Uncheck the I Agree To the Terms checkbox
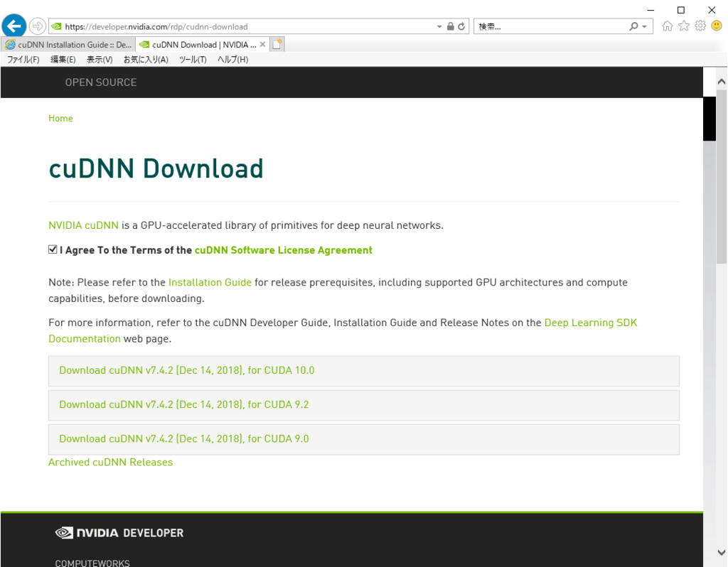The height and width of the screenshot is (567, 728). pyautogui.click(x=53, y=249)
